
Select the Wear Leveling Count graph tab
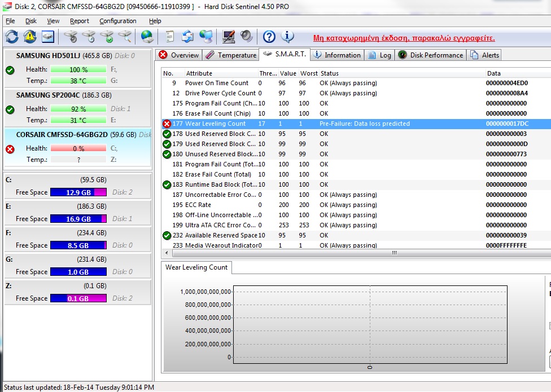click(196, 267)
